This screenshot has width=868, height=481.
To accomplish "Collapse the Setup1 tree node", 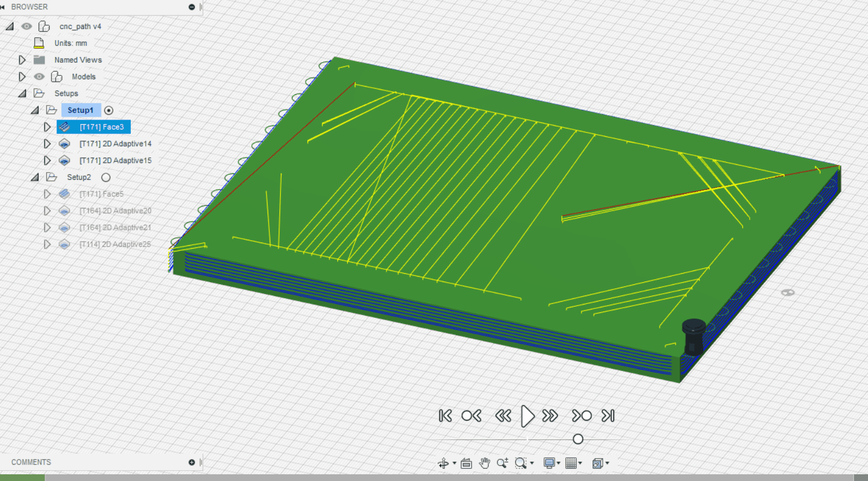I will pos(35,110).
